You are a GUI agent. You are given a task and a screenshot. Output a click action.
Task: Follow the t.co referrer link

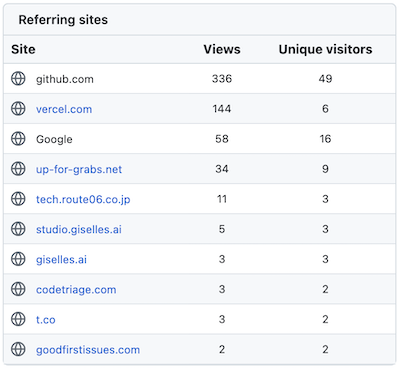pyautogui.click(x=46, y=320)
